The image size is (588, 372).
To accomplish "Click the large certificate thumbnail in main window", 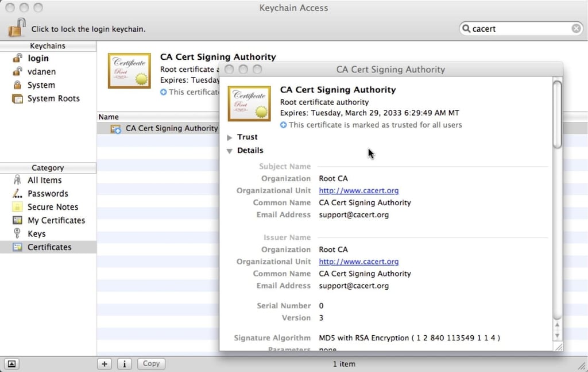I will (129, 71).
